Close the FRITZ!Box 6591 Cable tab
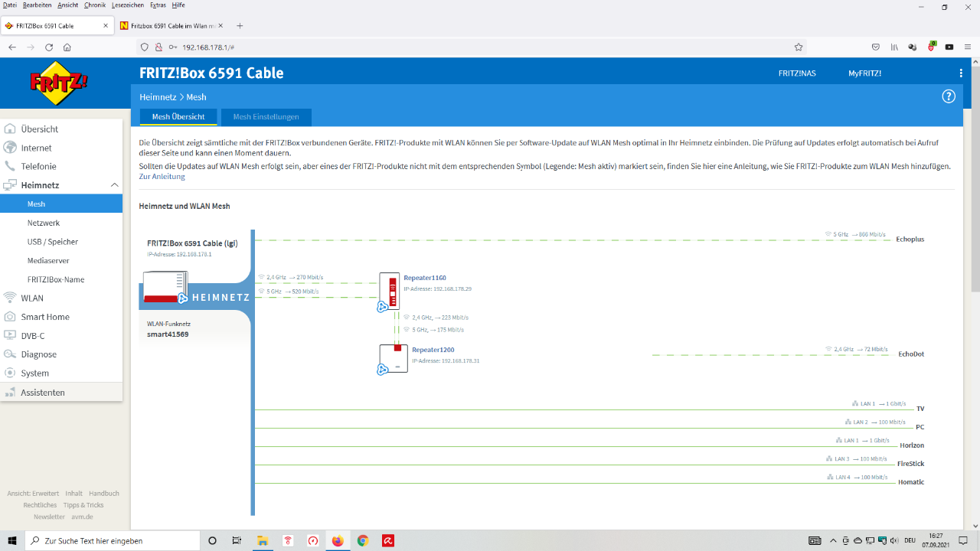This screenshot has height=551, width=980. tap(106, 25)
